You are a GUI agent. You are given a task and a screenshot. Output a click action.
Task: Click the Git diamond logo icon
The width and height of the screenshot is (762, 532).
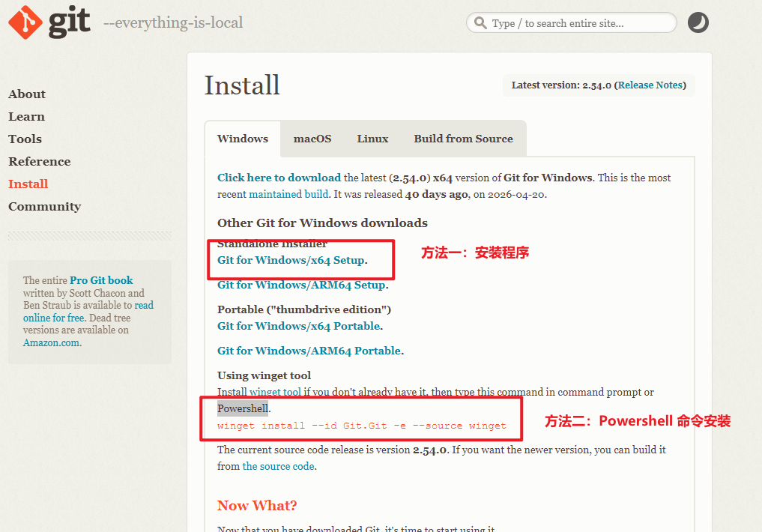point(25,22)
